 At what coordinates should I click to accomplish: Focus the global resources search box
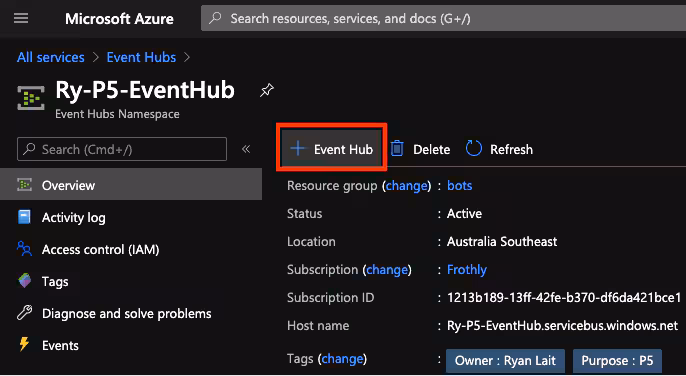click(x=443, y=18)
